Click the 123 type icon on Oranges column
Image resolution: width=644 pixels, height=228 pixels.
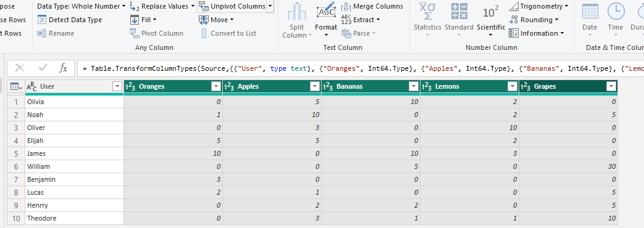pyautogui.click(x=131, y=86)
